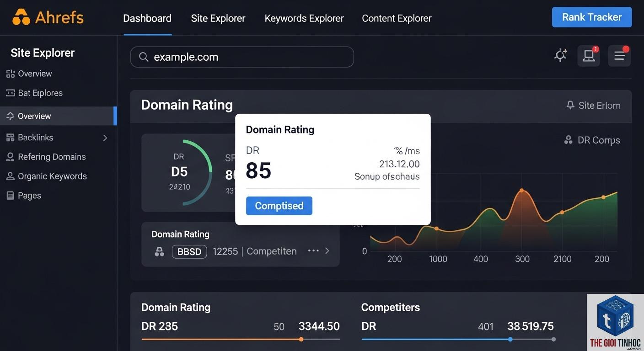Click the Ahrefs logo icon
Viewport: 644px width, 351px height.
pyautogui.click(x=21, y=17)
